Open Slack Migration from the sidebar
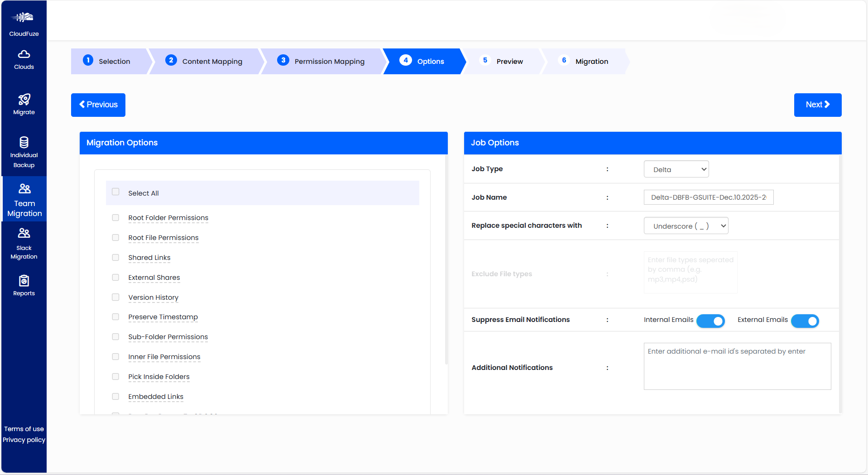Screen dimensions: 868x475 coord(24,243)
